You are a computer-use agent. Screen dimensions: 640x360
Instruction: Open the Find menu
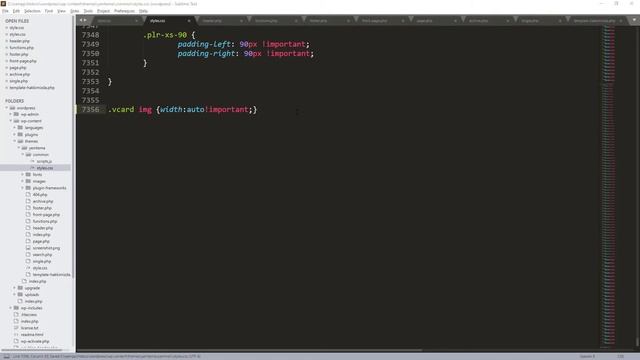49,11
